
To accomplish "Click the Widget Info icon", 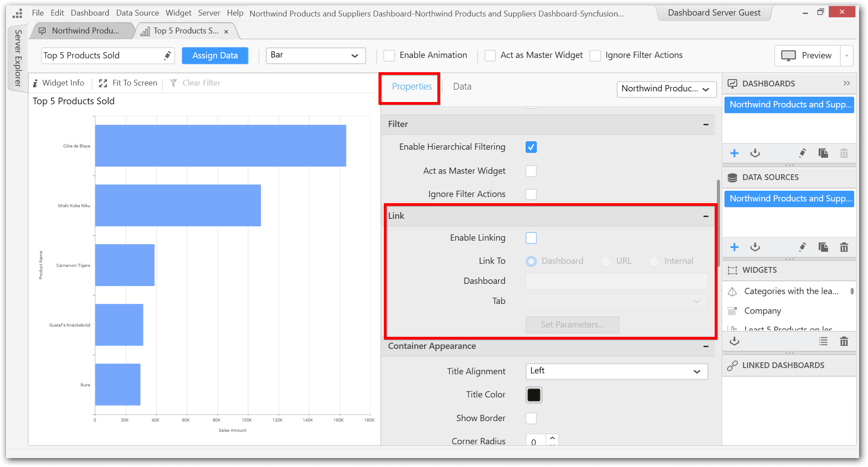I will (35, 83).
